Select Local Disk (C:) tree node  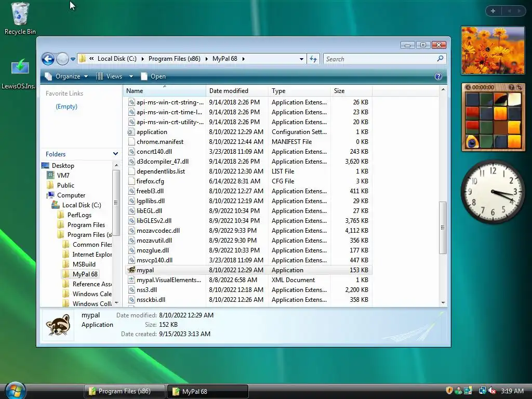tap(82, 205)
